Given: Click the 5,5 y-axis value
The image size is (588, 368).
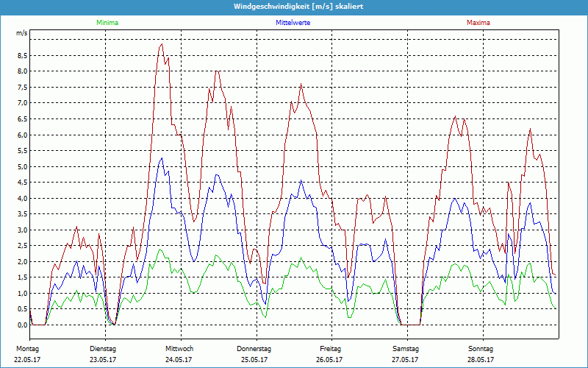Looking at the screenshot, I should click(x=23, y=151).
